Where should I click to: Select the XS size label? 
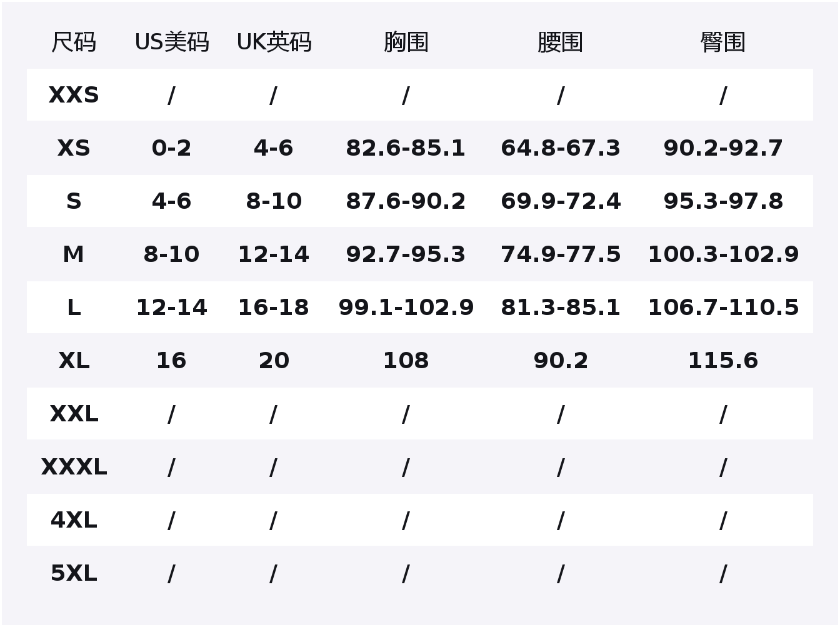point(74,148)
